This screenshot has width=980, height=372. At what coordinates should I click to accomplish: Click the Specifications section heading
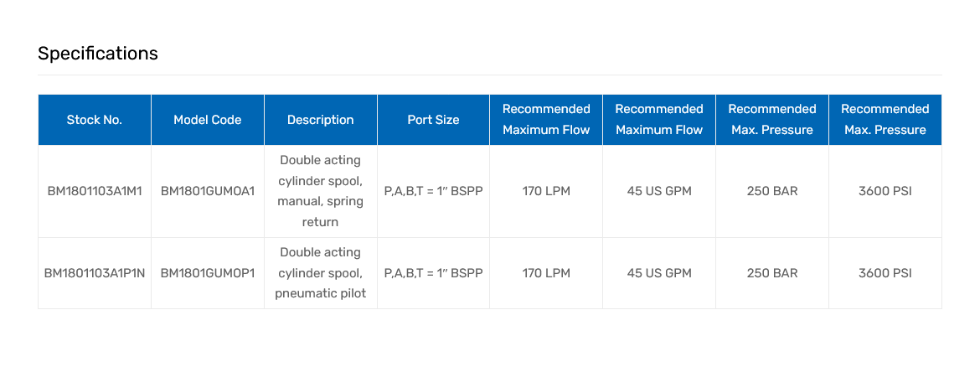coord(98,54)
